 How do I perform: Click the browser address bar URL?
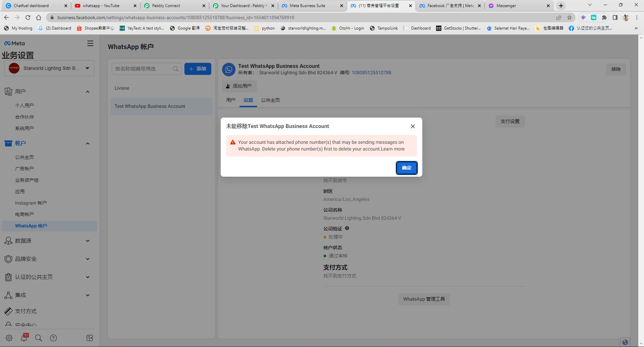(176, 17)
